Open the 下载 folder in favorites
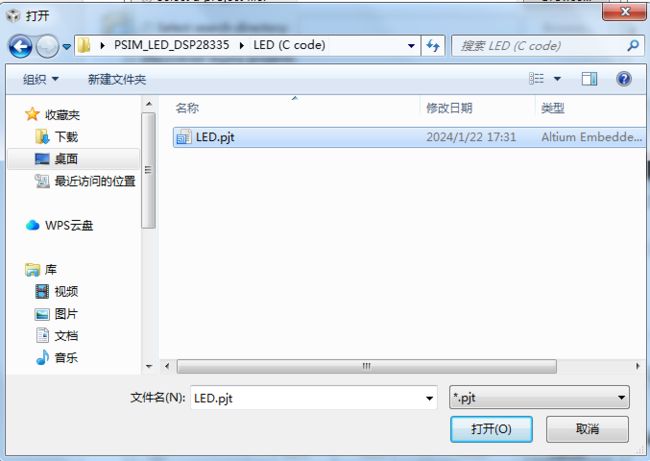 coord(57,137)
